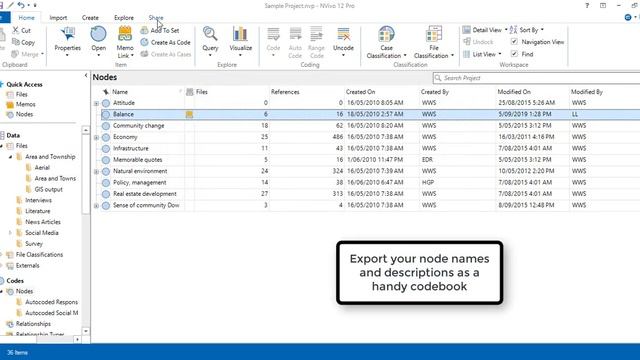640x360 pixels.
Task: Toggle the Navigation View checkbox
Action: (x=514, y=42)
